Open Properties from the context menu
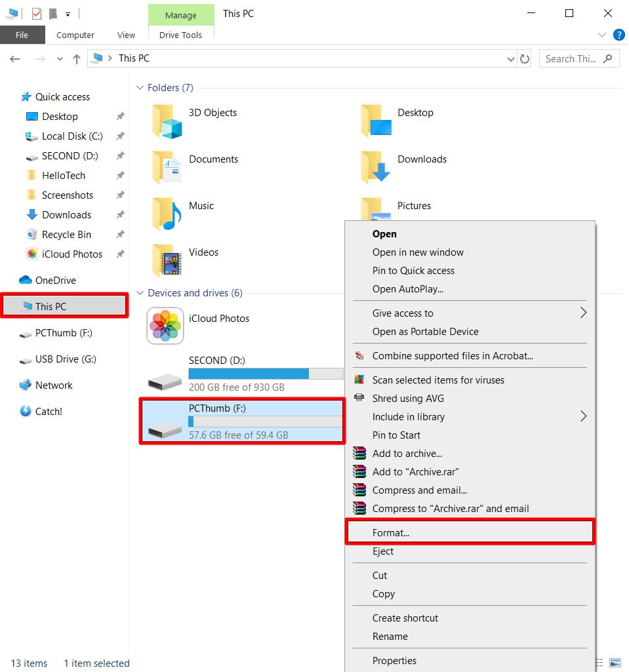The image size is (629, 672). [x=394, y=661]
